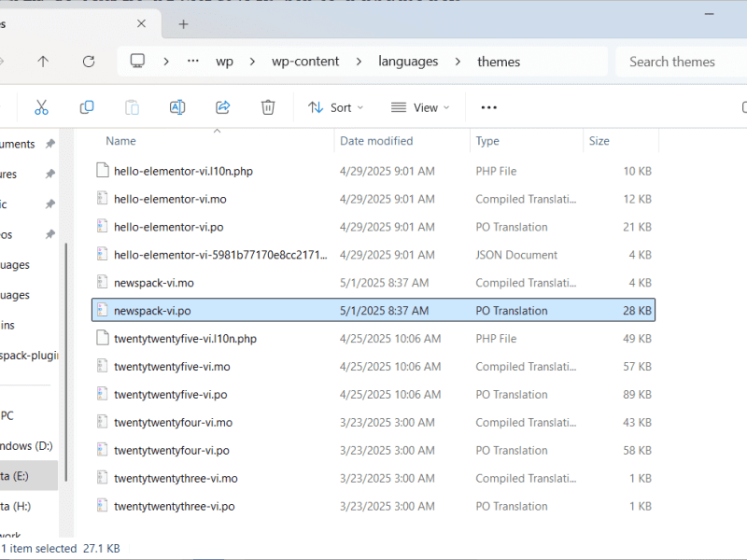The height and width of the screenshot is (560, 747).
Task: Open the Sort dropdown menu
Action: [x=335, y=107]
